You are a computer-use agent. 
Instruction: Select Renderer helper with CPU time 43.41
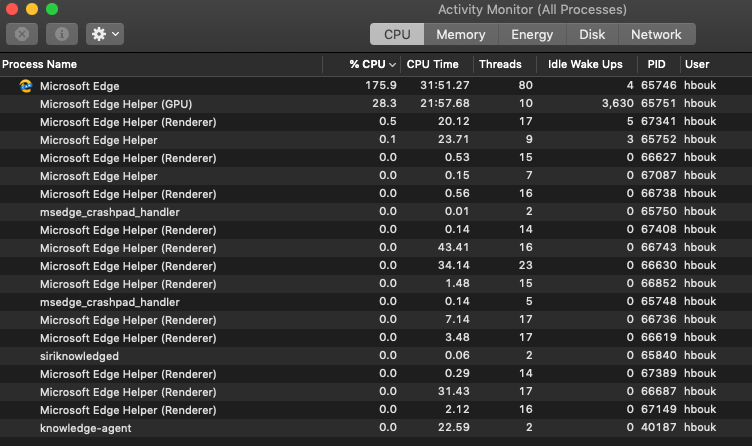[376, 248]
